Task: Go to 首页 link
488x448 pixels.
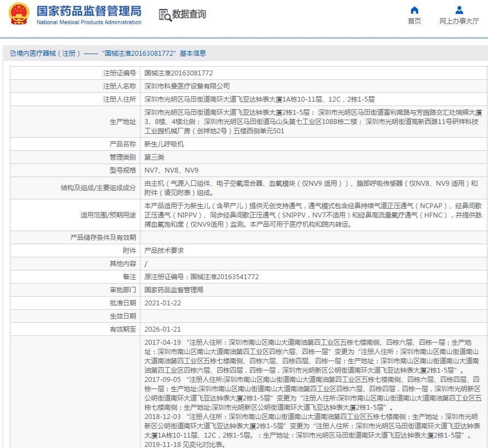Action: (x=414, y=21)
